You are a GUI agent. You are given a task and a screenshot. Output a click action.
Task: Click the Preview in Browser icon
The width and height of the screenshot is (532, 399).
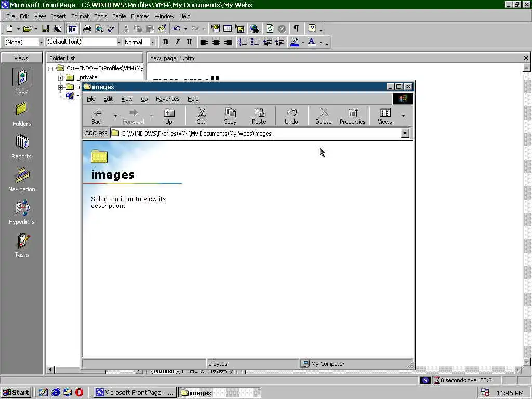point(99,29)
